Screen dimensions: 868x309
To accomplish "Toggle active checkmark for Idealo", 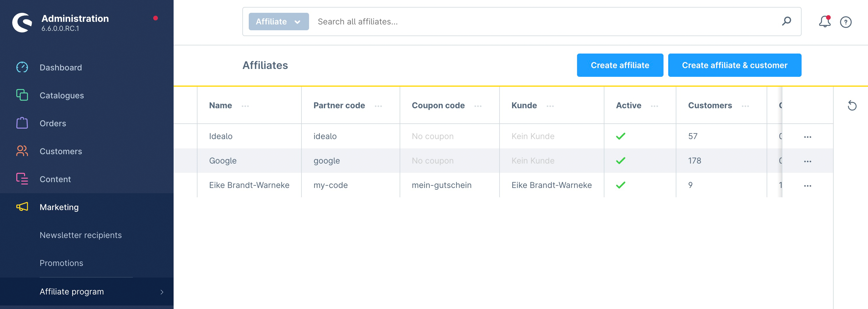I will pyautogui.click(x=620, y=136).
